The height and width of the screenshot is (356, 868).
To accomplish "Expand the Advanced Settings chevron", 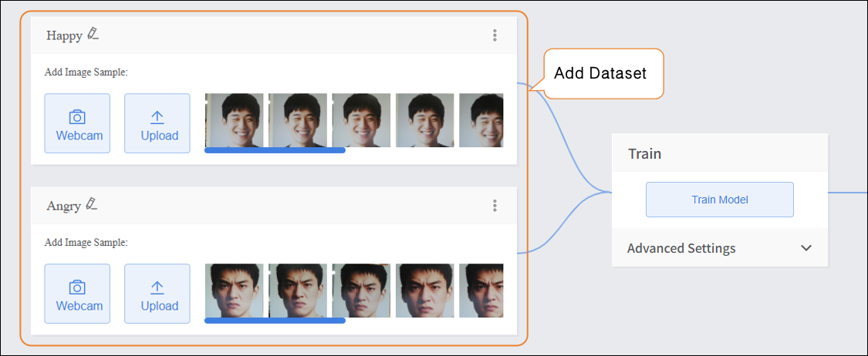I will (806, 248).
